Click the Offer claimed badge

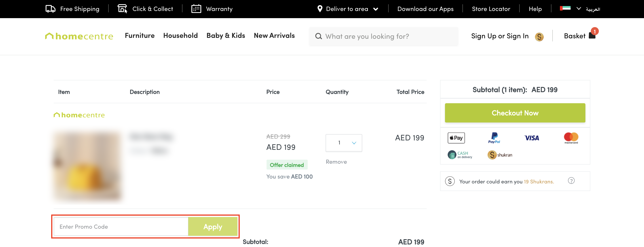tap(287, 165)
